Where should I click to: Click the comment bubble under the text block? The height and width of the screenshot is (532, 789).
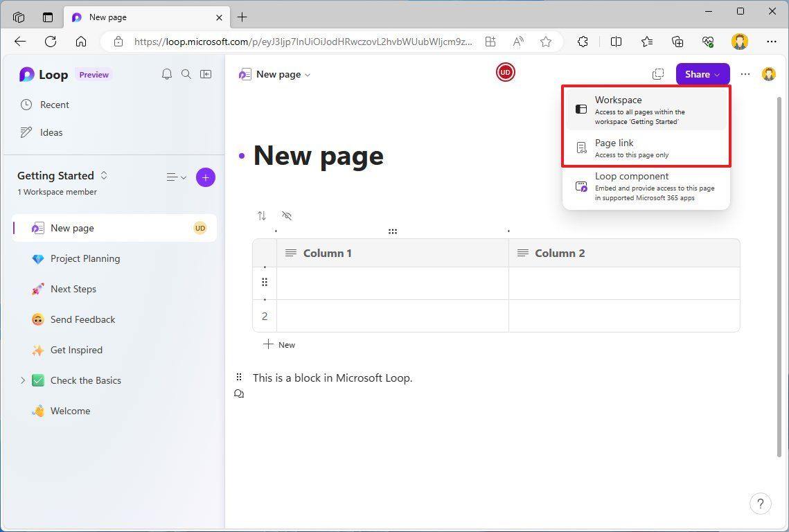(x=239, y=393)
